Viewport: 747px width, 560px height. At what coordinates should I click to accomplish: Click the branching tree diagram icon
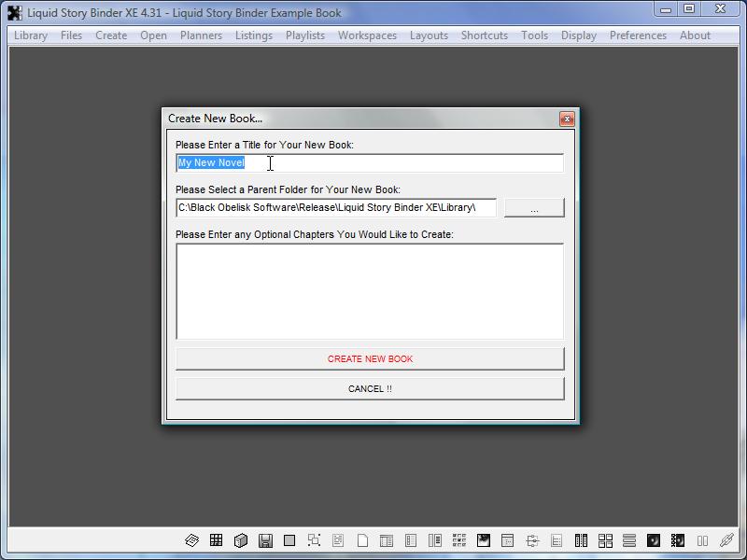532,540
